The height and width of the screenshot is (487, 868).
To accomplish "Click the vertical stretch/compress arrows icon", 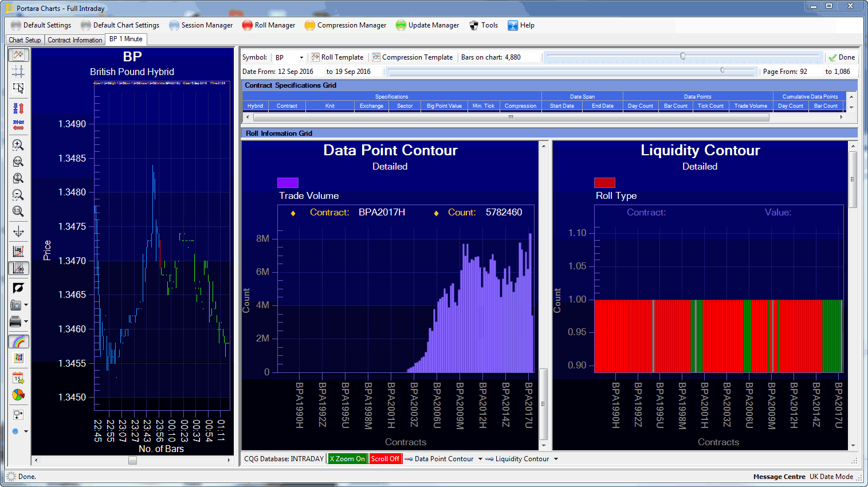I will [x=18, y=108].
